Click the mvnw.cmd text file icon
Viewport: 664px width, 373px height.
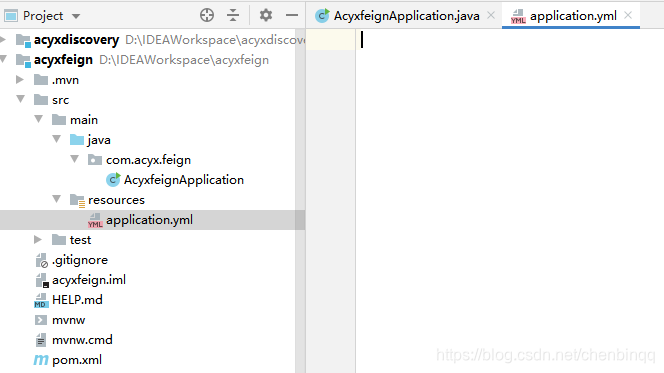[x=41, y=340]
